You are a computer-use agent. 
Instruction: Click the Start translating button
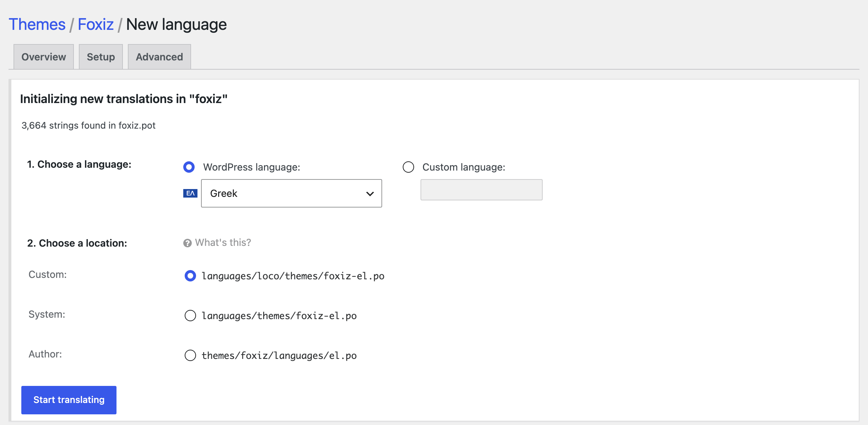(69, 400)
